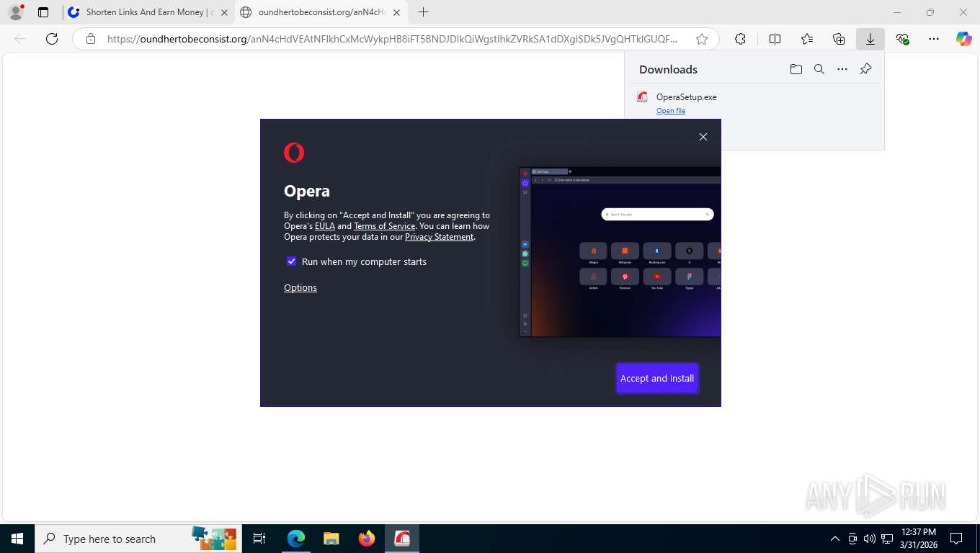
Task: Show hidden system tray icons
Action: pos(835,539)
